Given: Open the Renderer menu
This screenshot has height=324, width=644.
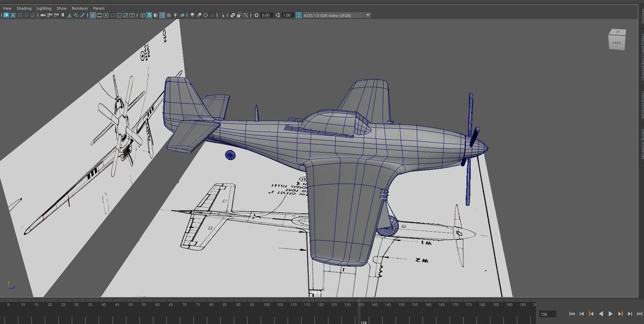Looking at the screenshot, I should coord(80,9).
